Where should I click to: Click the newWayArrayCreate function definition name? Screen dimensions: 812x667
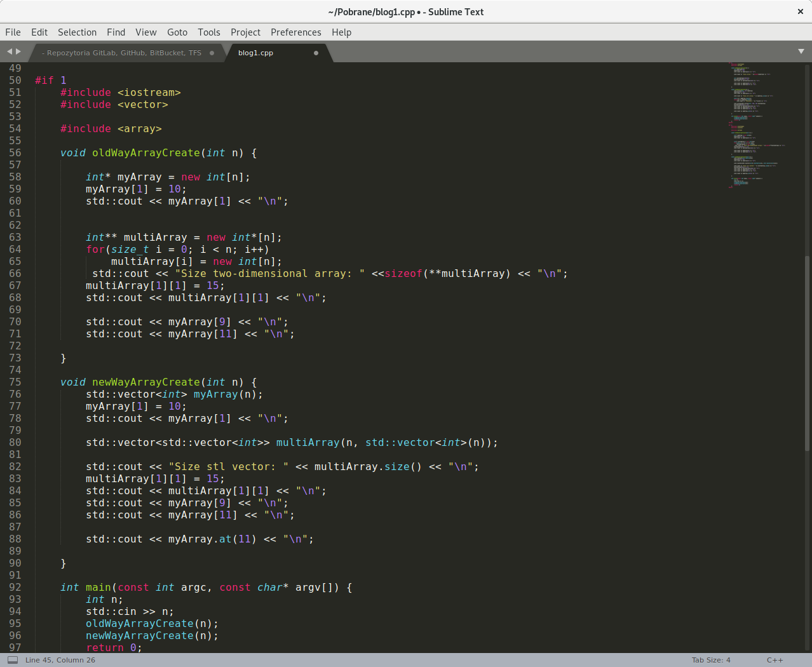pyautogui.click(x=146, y=382)
